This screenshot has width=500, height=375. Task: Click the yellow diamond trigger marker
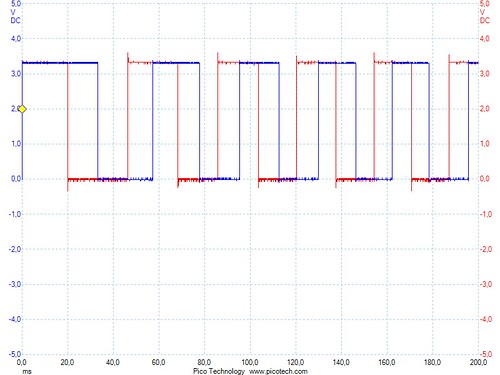(x=22, y=109)
